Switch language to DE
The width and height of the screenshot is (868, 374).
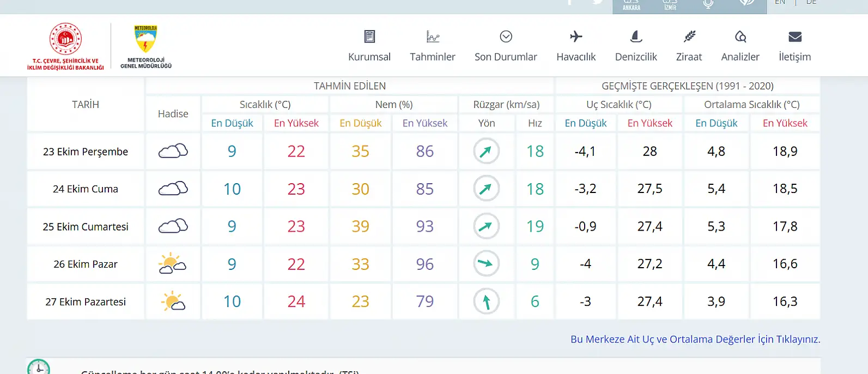click(x=811, y=3)
